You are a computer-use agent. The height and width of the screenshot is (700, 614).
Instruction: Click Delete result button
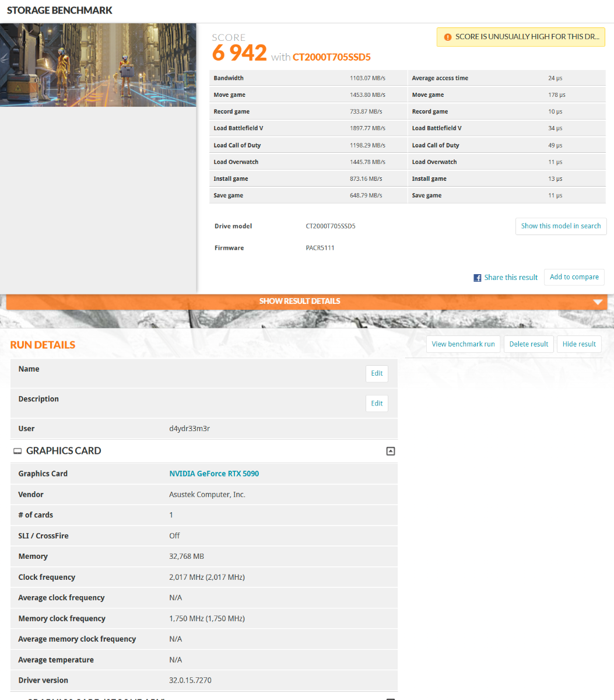(529, 344)
